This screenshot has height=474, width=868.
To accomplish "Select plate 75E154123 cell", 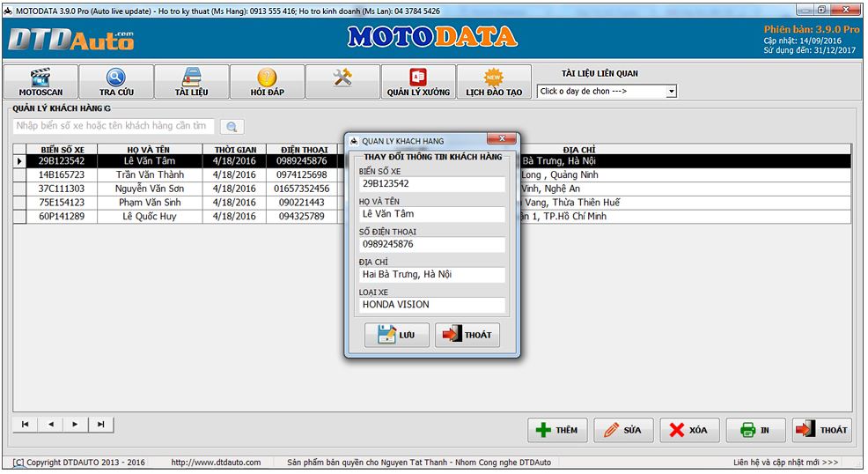I will (x=62, y=203).
